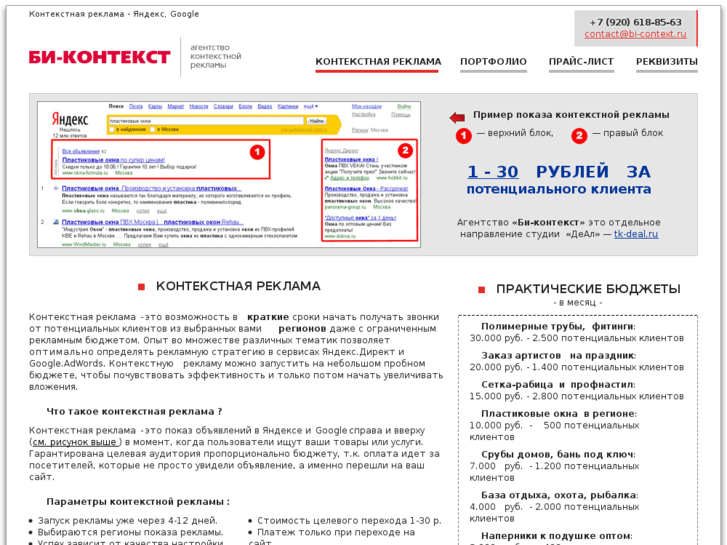Click "Запуск рекламы уже через 4-12 дней" bullet
This screenshot has width=727, height=545.
(x=127, y=520)
